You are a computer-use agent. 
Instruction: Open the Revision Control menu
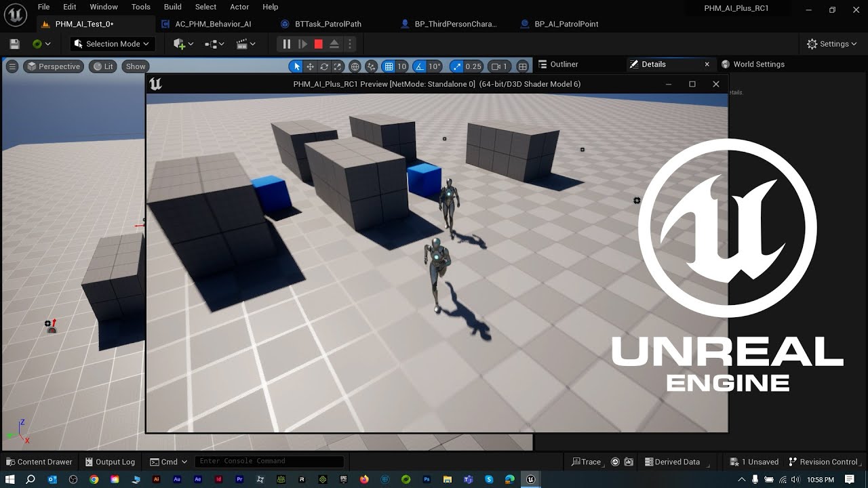[x=823, y=462]
